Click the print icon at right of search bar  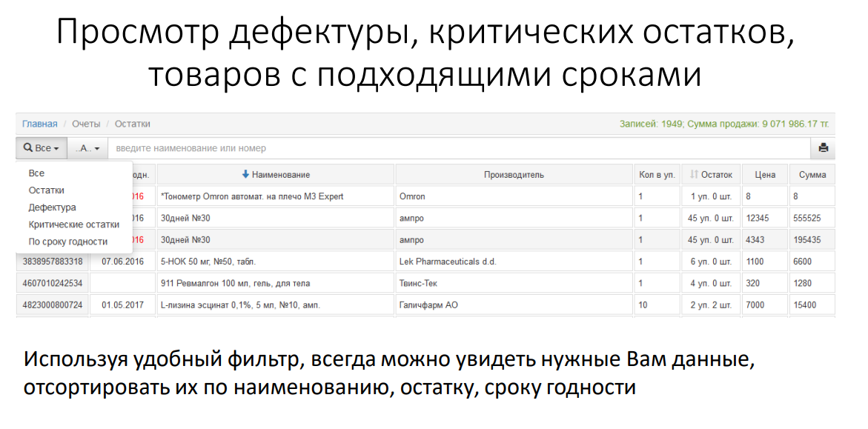823,148
